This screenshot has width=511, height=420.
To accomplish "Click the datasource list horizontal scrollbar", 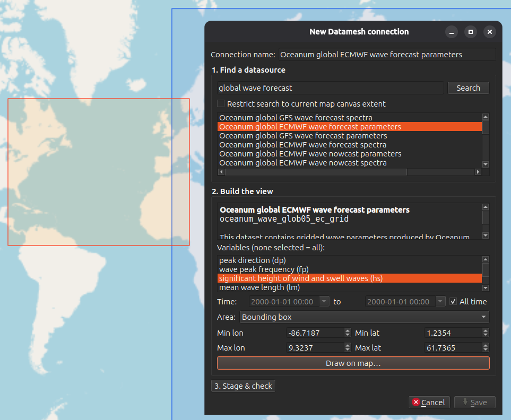I will tap(316, 172).
